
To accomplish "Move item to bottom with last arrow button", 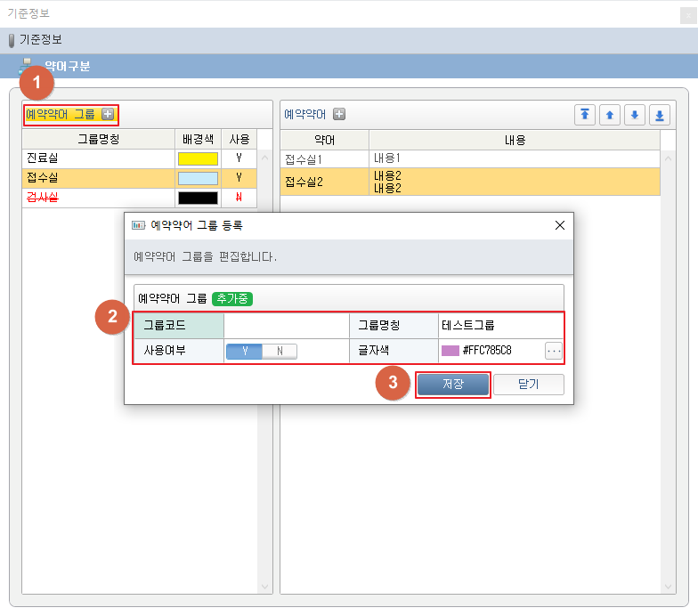I will [x=659, y=115].
